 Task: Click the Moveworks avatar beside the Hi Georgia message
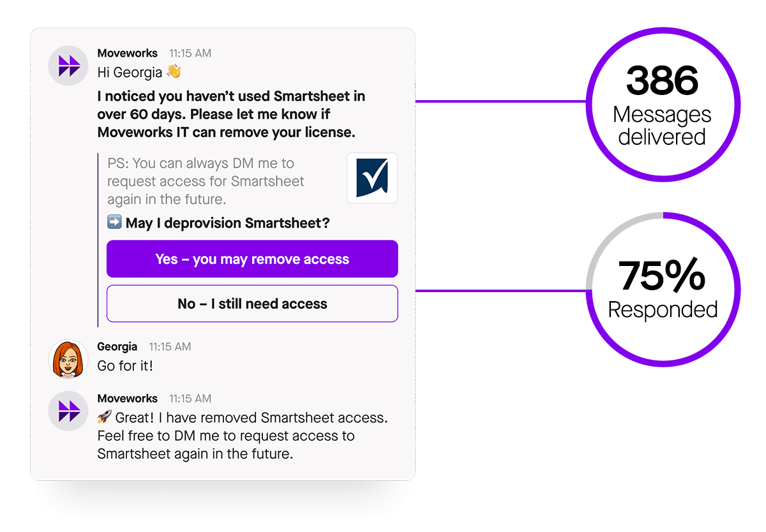point(68,66)
